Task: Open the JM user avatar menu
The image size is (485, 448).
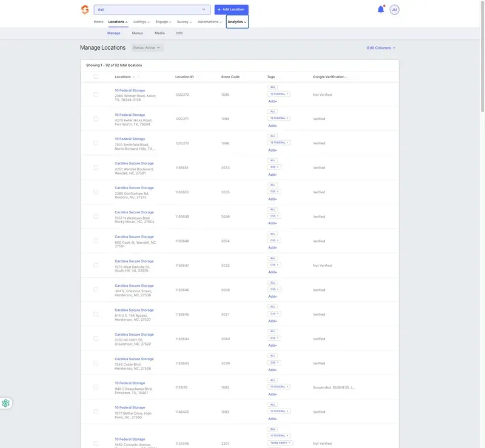Action: pyautogui.click(x=395, y=10)
